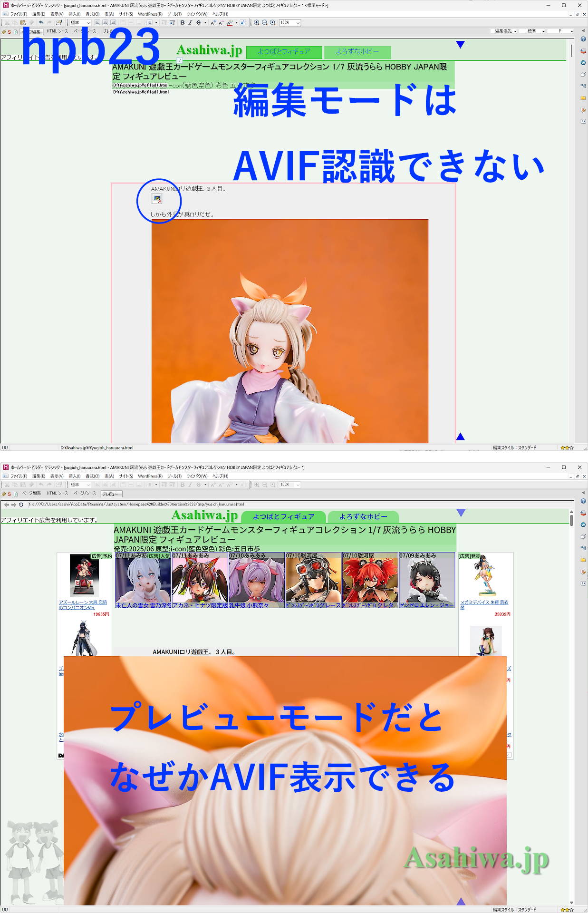Click 19635円 price text in preview sidebar
This screenshot has width=588, height=913.
tap(101, 614)
